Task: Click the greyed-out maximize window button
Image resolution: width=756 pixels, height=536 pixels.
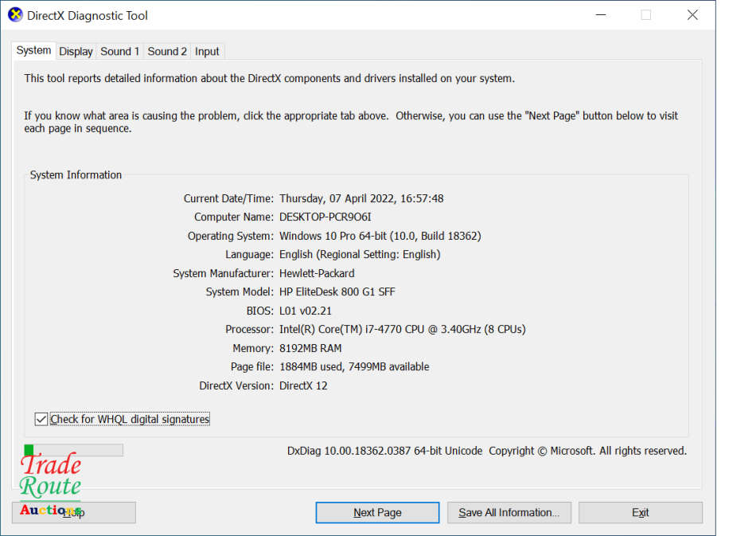Action: (x=645, y=15)
